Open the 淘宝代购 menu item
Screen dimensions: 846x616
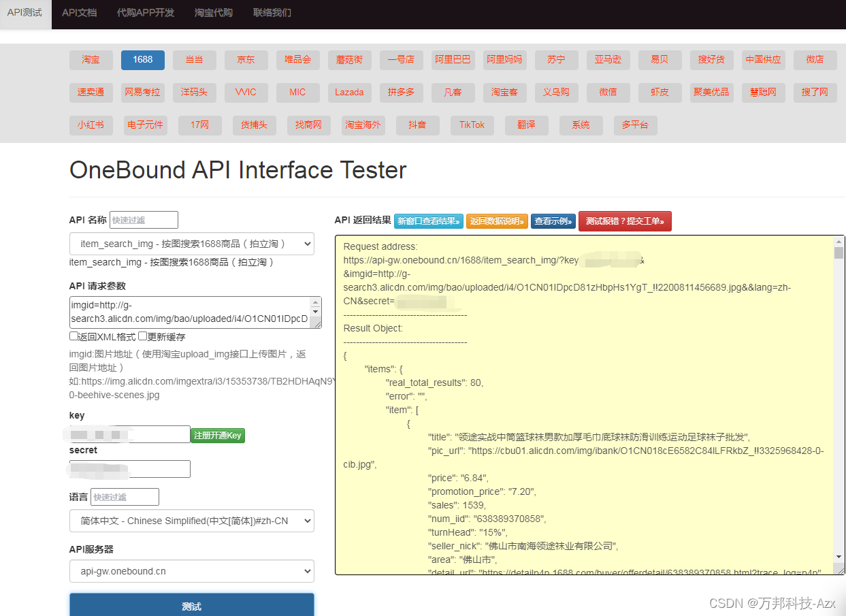coord(214,13)
